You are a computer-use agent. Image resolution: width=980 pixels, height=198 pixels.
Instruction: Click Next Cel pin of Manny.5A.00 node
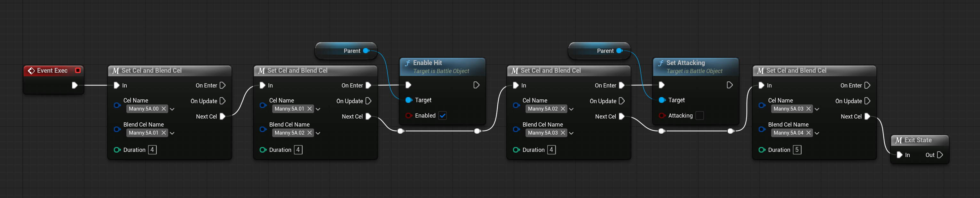223,117
